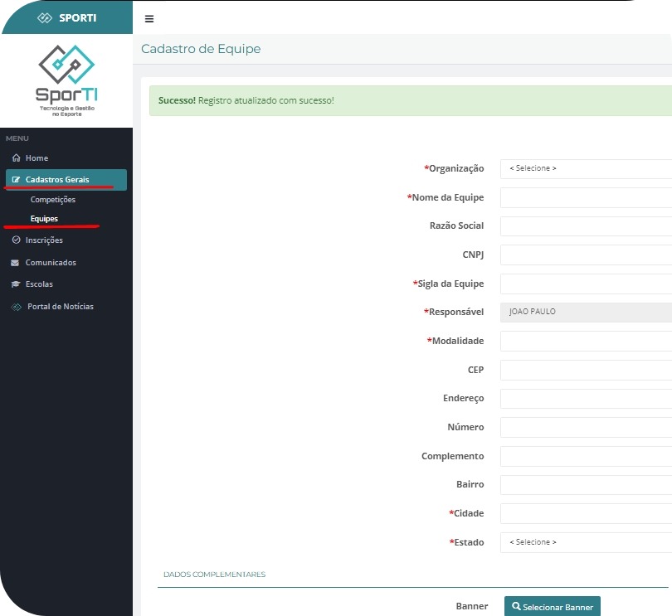Click the SPORTI header brand link
672x616 pixels.
[67, 17]
